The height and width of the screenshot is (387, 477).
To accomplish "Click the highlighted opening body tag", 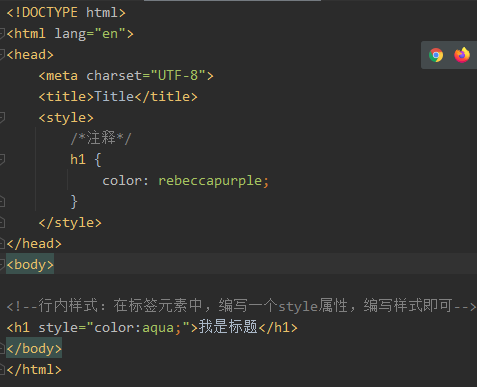I will click(x=30, y=265).
